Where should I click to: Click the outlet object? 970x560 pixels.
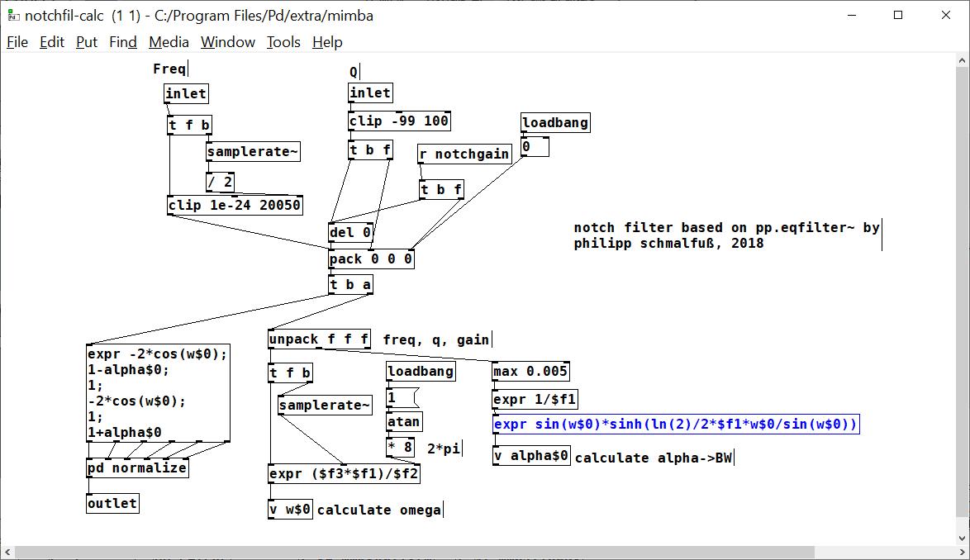(x=112, y=504)
